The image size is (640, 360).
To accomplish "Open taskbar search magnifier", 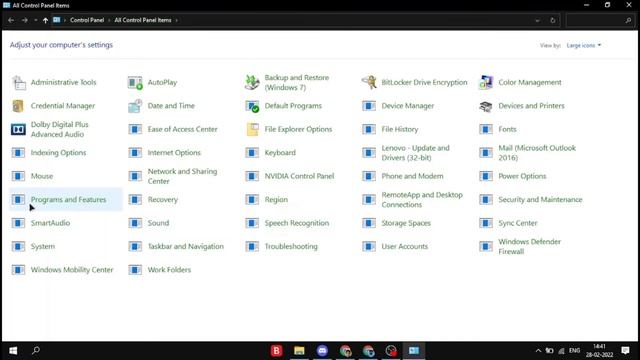I will click(36, 351).
